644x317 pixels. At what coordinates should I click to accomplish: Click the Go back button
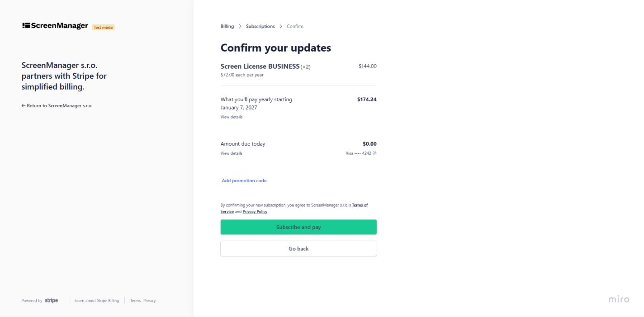298,248
